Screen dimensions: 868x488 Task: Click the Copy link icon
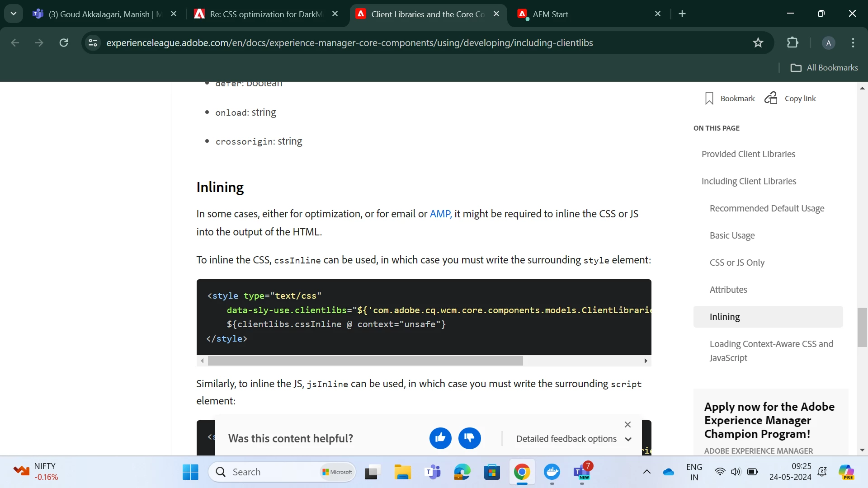pyautogui.click(x=771, y=98)
